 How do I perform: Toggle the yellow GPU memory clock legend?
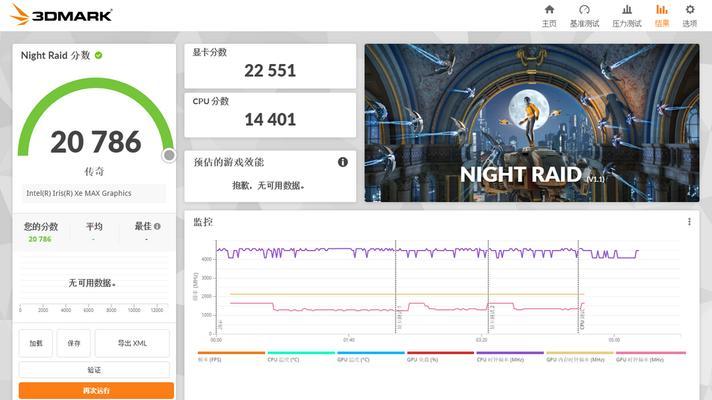coord(580,356)
